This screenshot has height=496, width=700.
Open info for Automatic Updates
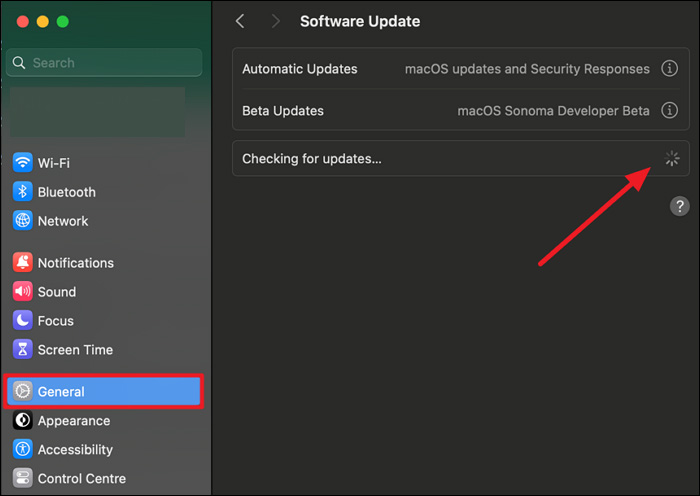coord(669,69)
